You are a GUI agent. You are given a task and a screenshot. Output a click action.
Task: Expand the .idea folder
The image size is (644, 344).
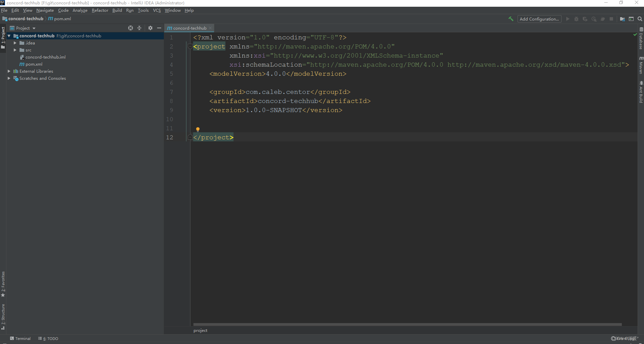(x=15, y=43)
